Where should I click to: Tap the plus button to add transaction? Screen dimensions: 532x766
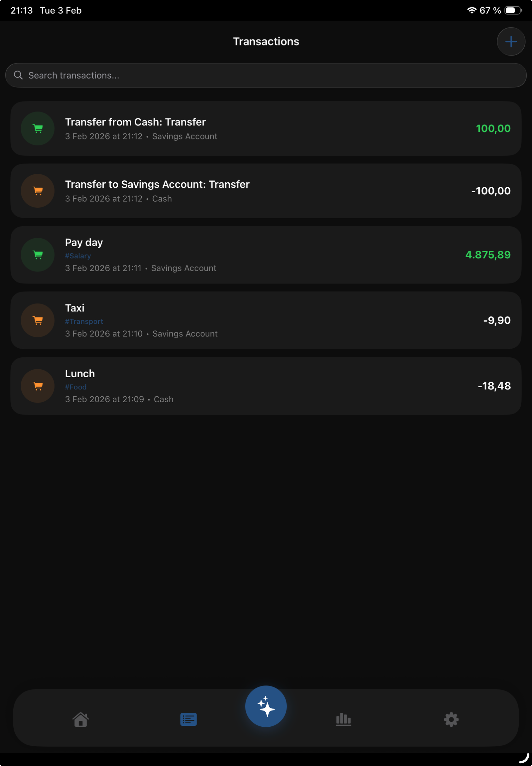(511, 42)
